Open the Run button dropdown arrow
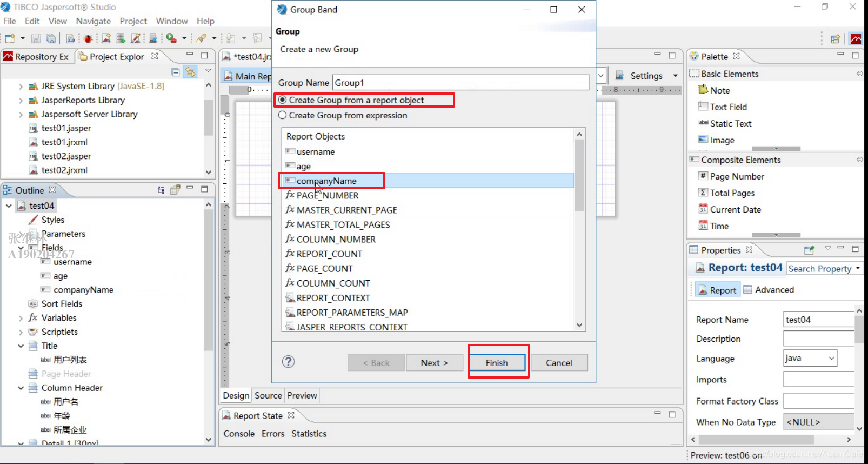Viewport: 868px width, 464px height. click(184, 38)
